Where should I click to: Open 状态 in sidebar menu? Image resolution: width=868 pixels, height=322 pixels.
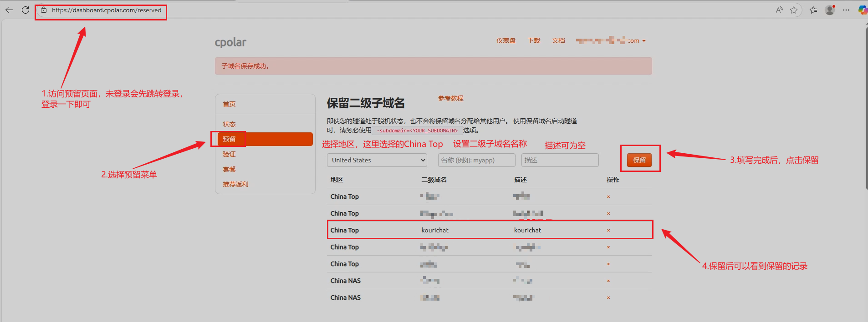[229, 124]
